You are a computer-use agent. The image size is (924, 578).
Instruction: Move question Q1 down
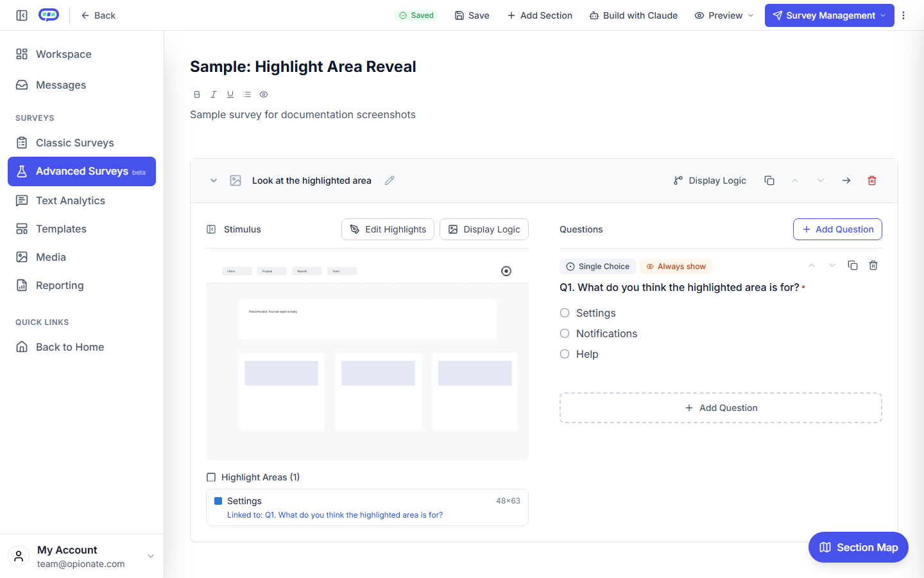[x=832, y=265]
